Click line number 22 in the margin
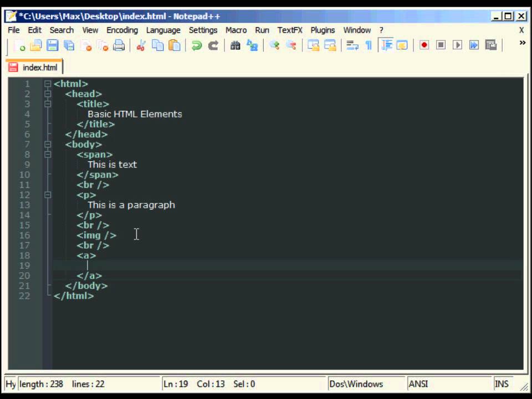Screen dimensions: 532x399 pos(24,296)
